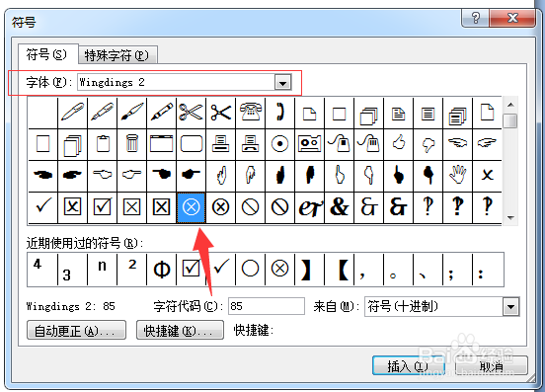Viewport: 545px width, 392px height.
Task: Click symbol grid scrollbar up arrow
Action: pos(510,105)
